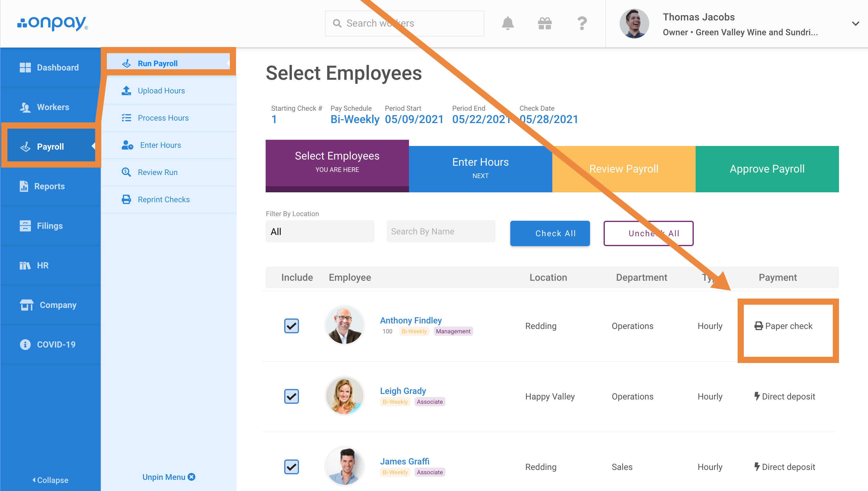The height and width of the screenshot is (491, 868).
Task: Click the COVID-19 info icon
Action: tap(25, 344)
